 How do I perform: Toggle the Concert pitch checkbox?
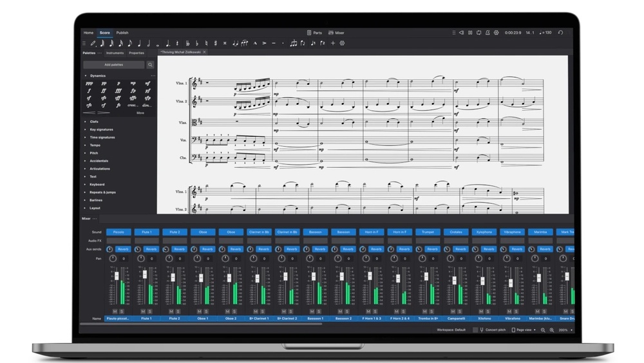point(475,330)
